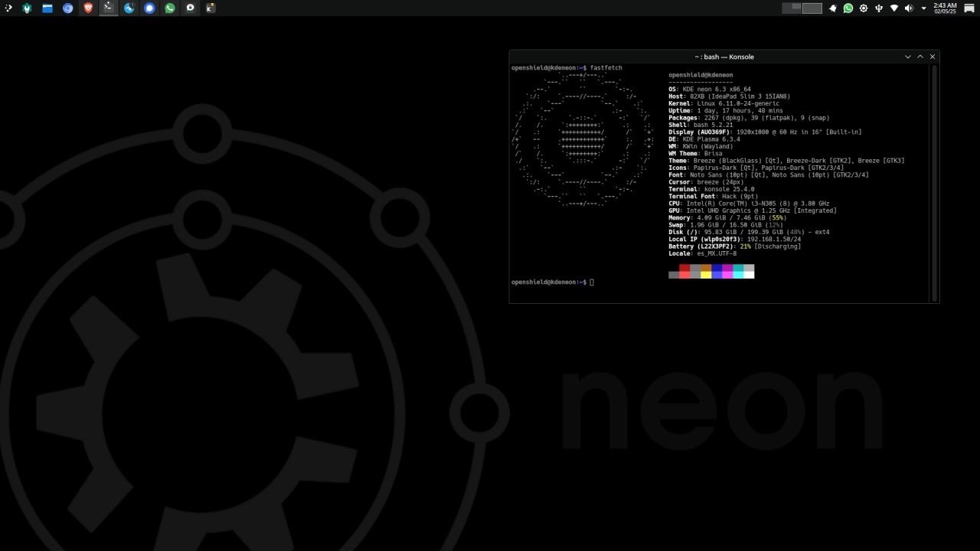The height and width of the screenshot is (551, 980).
Task: Click the 'CPU: Intel(R) Core(TM) i3-N305' line
Action: coord(749,204)
